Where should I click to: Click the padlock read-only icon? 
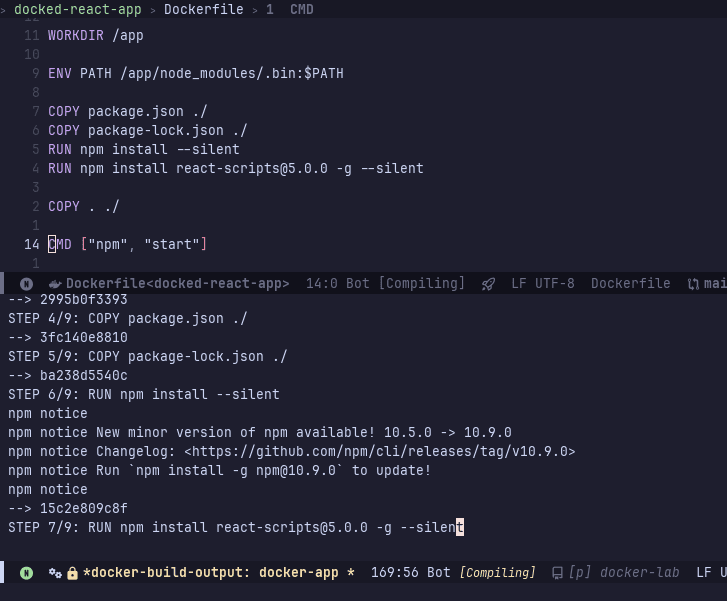pos(72,573)
